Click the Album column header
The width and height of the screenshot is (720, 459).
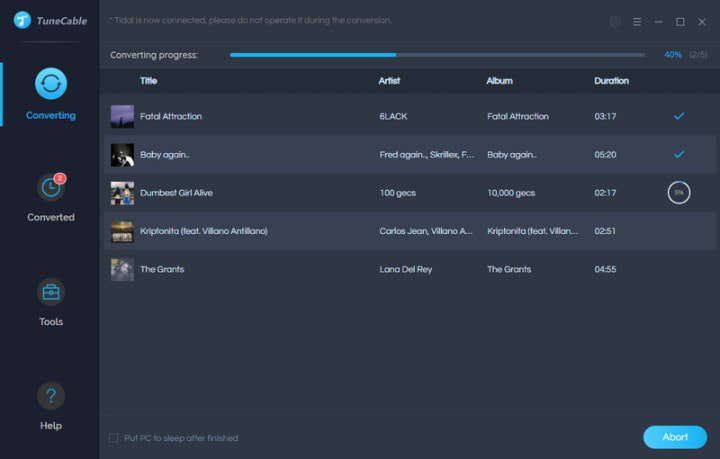click(499, 81)
